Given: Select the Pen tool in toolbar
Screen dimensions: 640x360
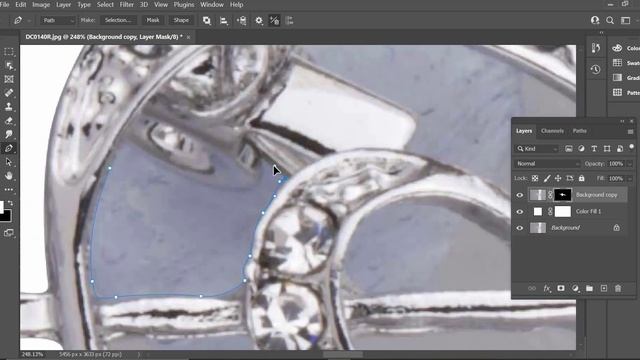Looking at the screenshot, I should click(9, 148).
